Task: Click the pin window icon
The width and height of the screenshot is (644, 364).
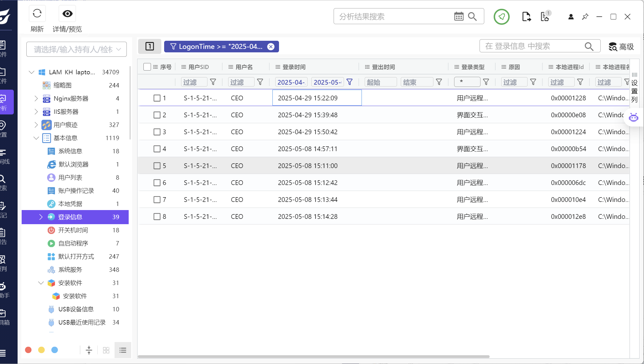Action: 585,17
